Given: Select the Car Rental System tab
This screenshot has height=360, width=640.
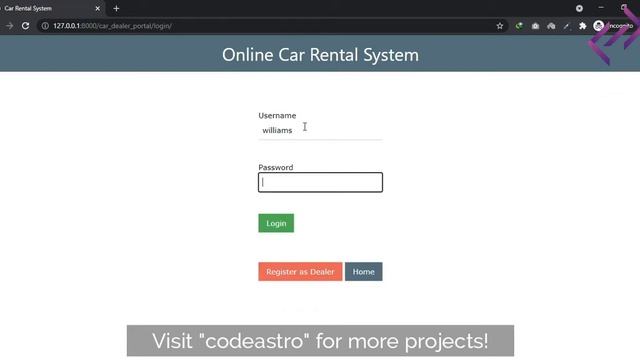Looking at the screenshot, I should point(51,8).
